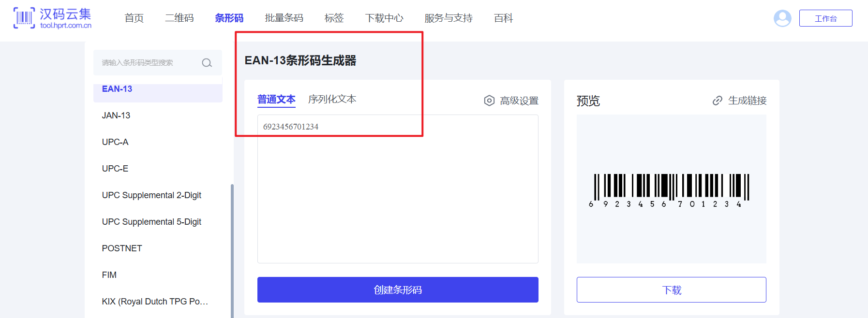
Task: Switch to the 序列化文本 tab
Action: click(x=332, y=99)
